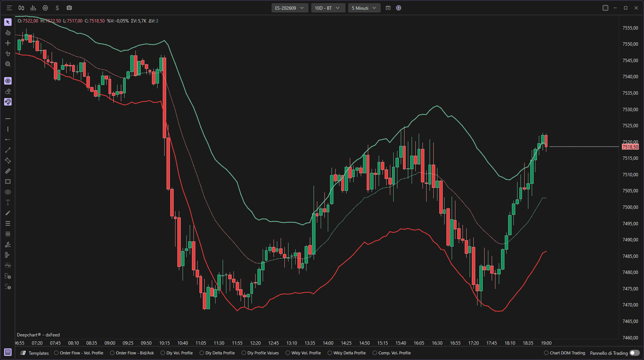Select the horizontal line drawing tool
Image resolution: width=644 pixels, height=360 pixels.
[8, 119]
